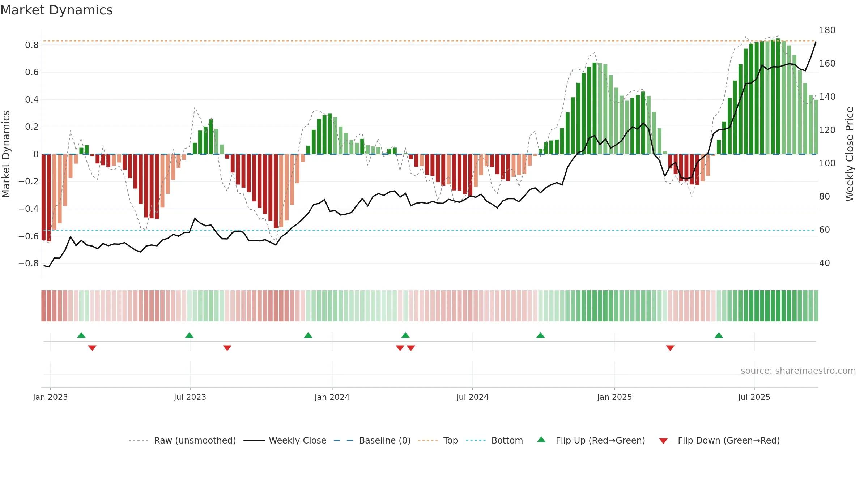Click the 'Jan 2025' x-axis label

tap(614, 397)
